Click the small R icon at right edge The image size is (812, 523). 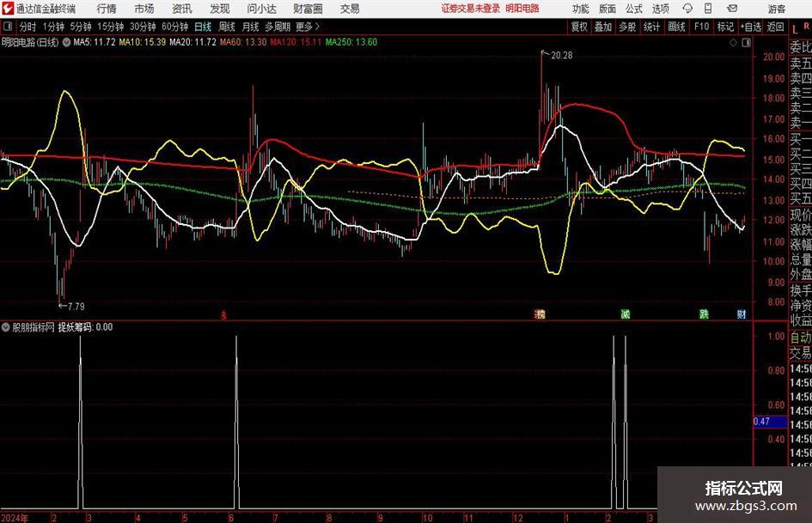point(806,26)
